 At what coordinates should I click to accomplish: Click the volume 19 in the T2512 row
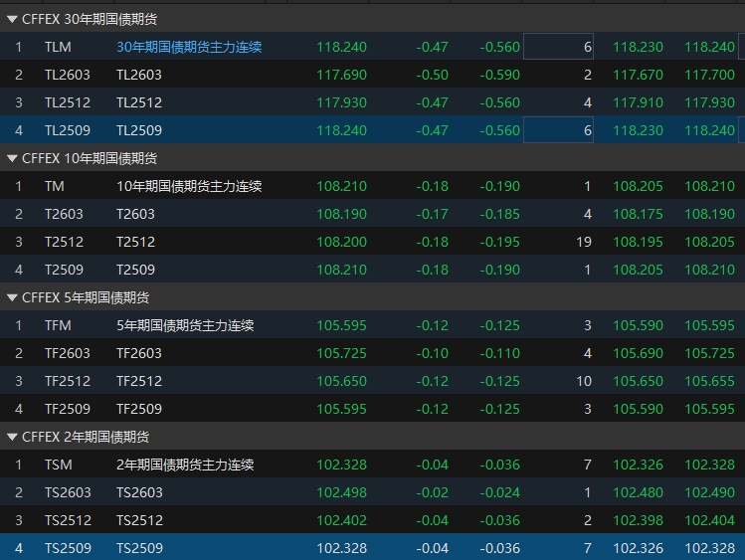tap(584, 242)
